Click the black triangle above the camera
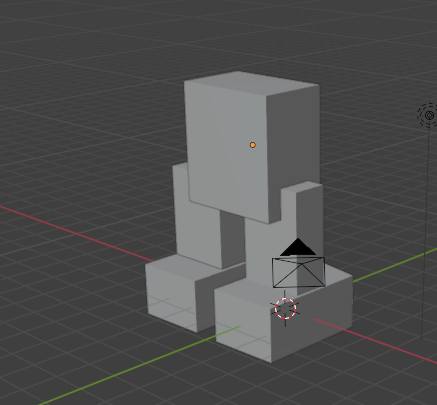 pos(298,247)
